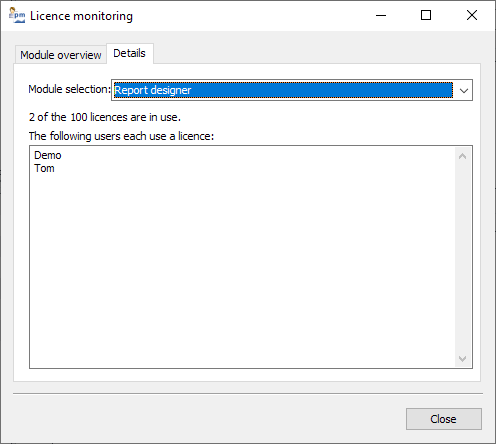Click the Licence monitoring app icon in title bar
496x444 pixels.
(x=17, y=15)
